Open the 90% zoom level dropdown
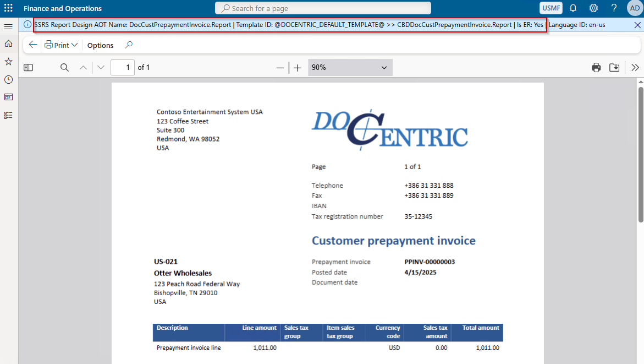 350,67
